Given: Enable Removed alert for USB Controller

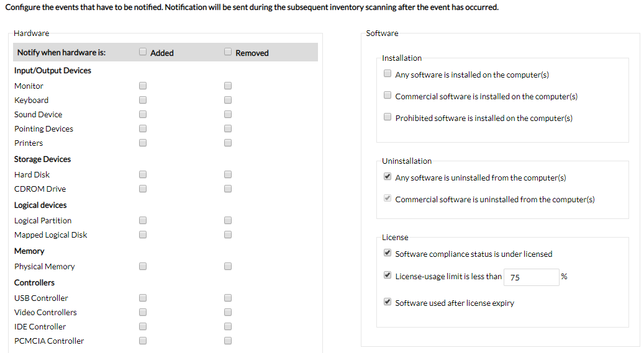Looking at the screenshot, I should (x=228, y=298).
